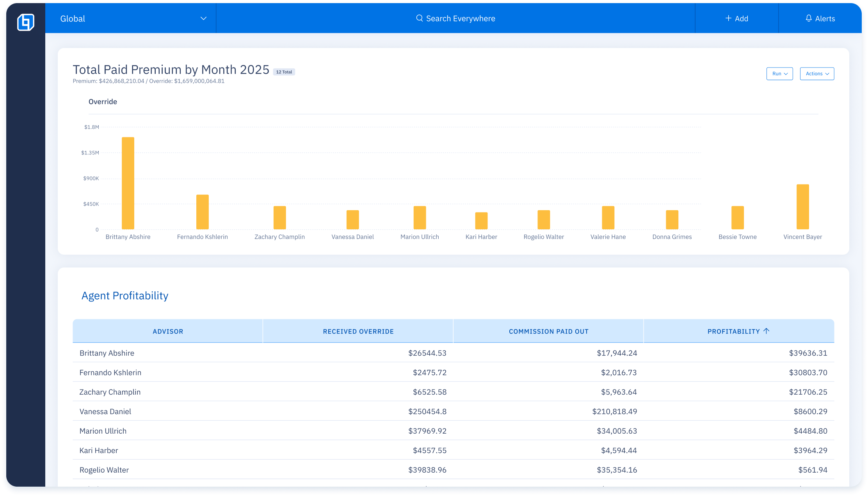Sort by the Received Override column
This screenshot has width=868, height=496.
coord(358,331)
